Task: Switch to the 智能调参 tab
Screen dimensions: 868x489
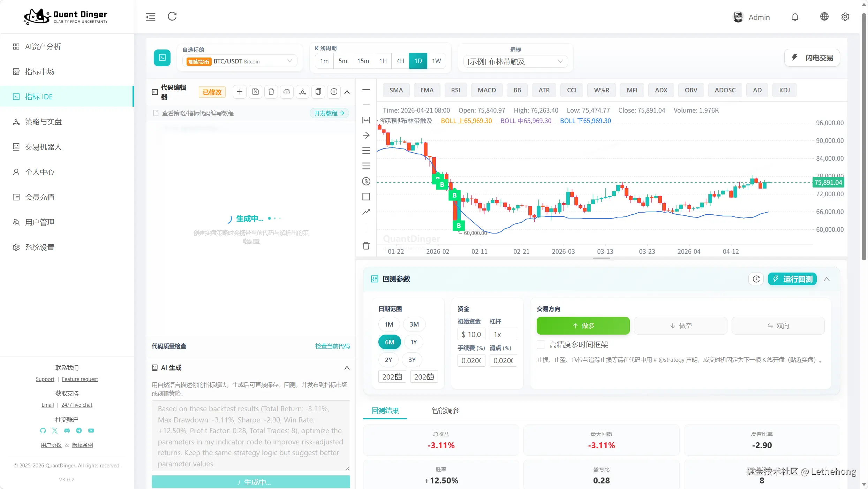Action: click(445, 411)
